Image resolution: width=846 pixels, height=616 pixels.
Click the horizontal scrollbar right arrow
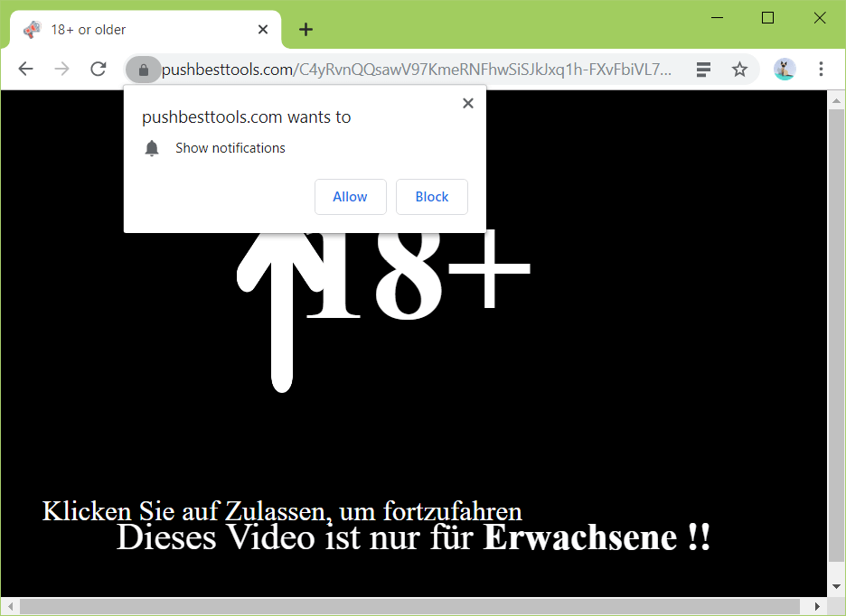819,606
